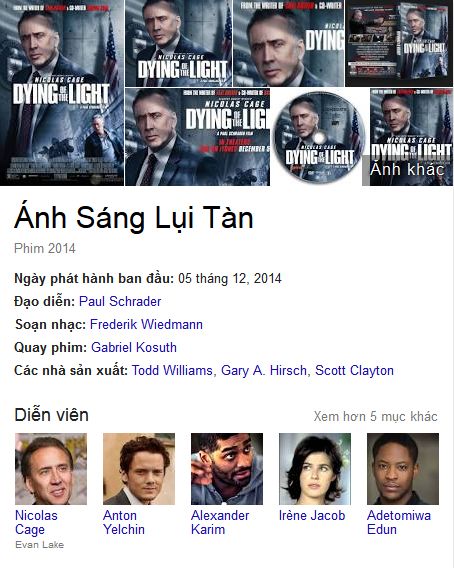
Task: Click Nicolas Cage's cast photo
Action: pyautogui.click(x=51, y=469)
